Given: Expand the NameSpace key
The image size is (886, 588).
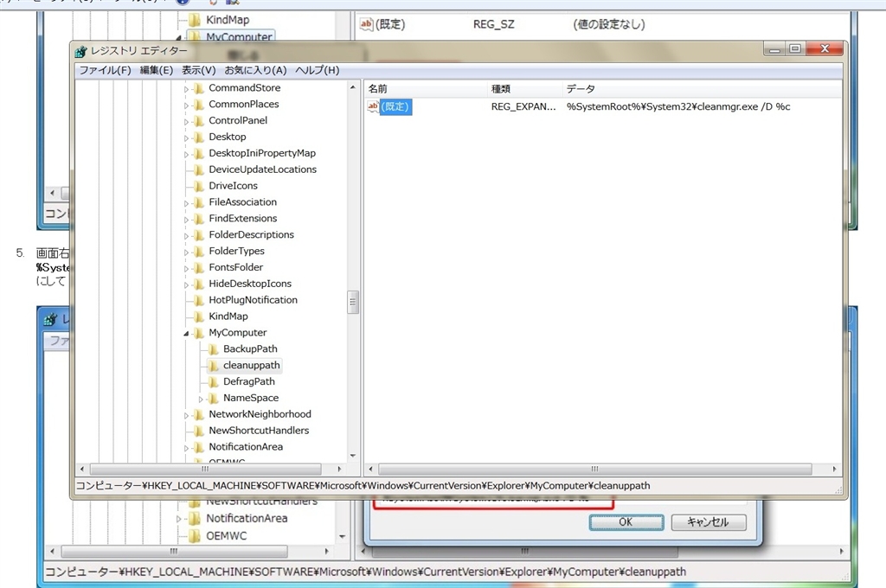Looking at the screenshot, I should [x=201, y=399].
